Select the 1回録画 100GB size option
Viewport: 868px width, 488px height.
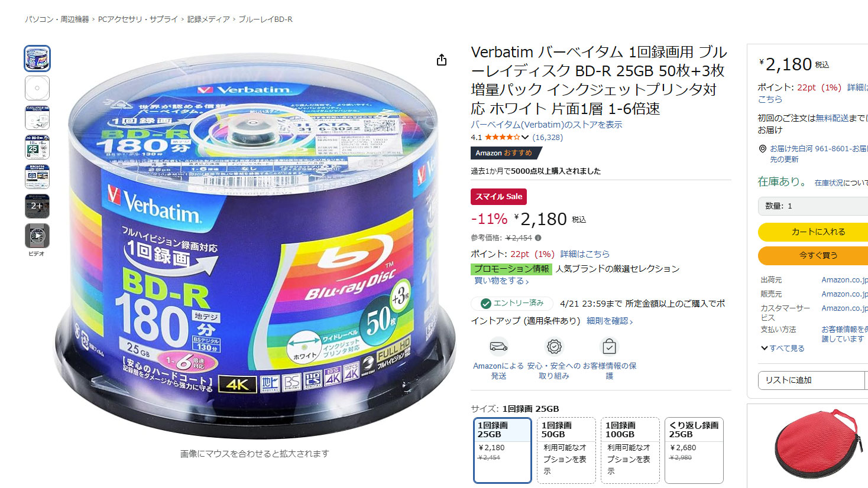(630, 450)
